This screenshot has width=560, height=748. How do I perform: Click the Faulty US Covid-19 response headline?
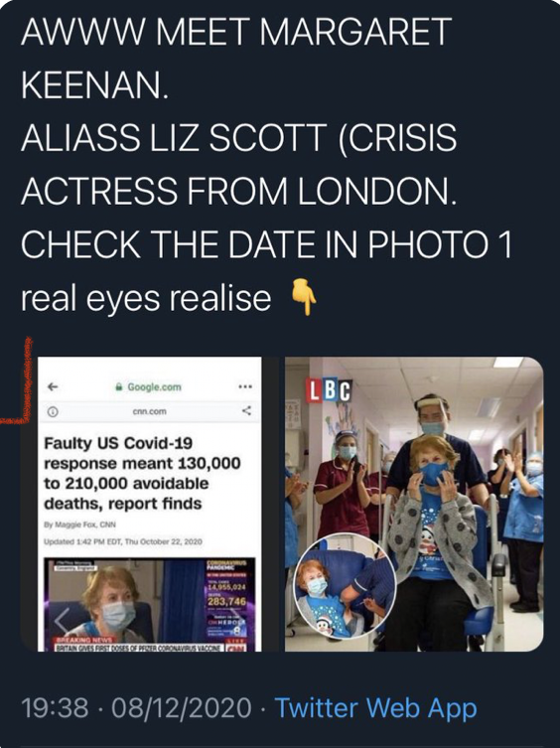pos(142,473)
